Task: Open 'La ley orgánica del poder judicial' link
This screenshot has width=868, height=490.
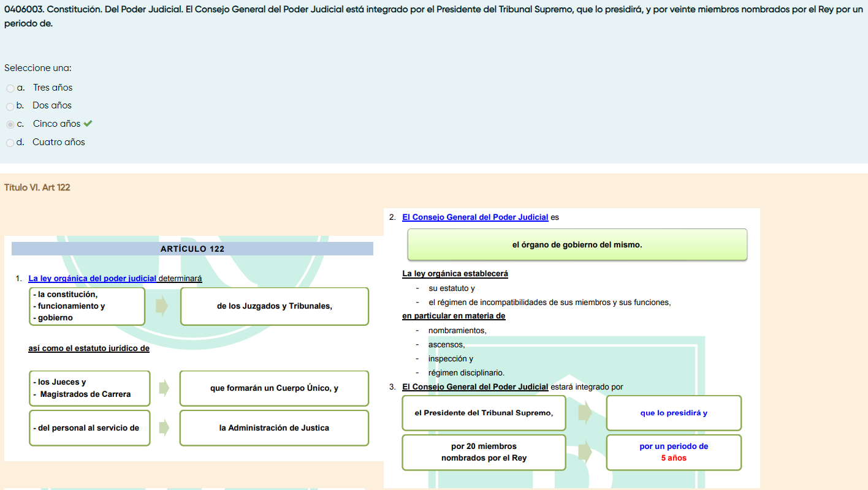Action: point(92,278)
